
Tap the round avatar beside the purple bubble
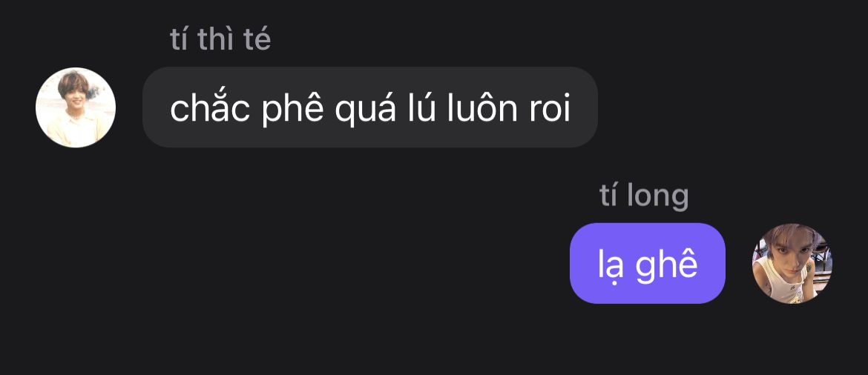[792, 263]
